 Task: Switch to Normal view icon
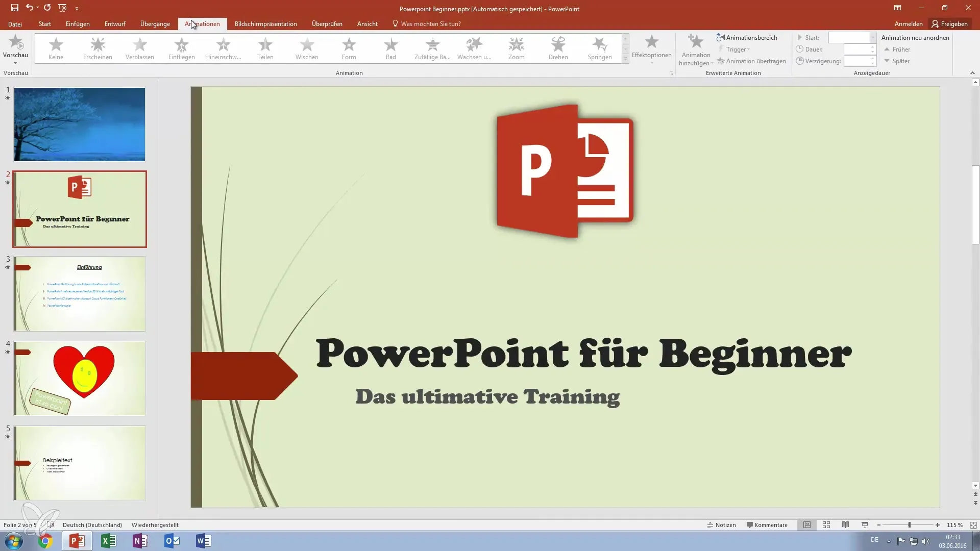[x=807, y=525]
